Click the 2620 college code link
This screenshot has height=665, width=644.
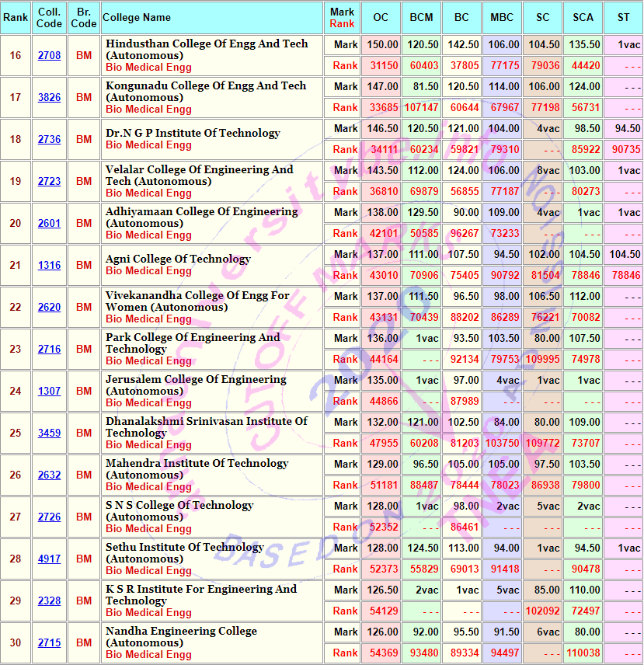tap(49, 308)
